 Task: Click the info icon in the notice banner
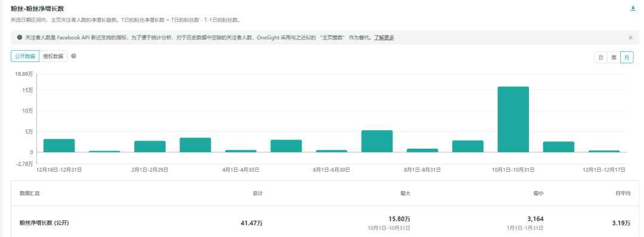coord(19,38)
